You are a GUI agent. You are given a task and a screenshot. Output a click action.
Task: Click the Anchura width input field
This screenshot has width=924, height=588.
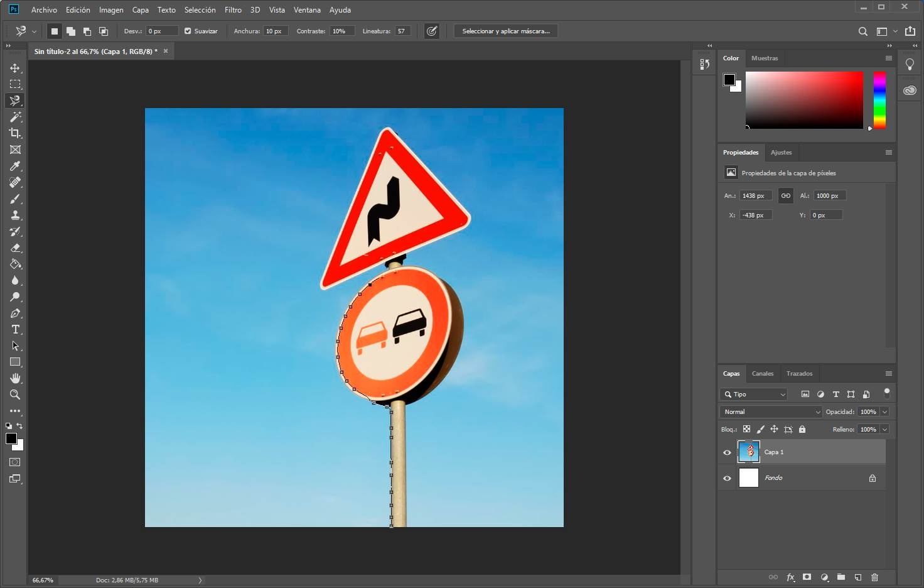pos(275,31)
